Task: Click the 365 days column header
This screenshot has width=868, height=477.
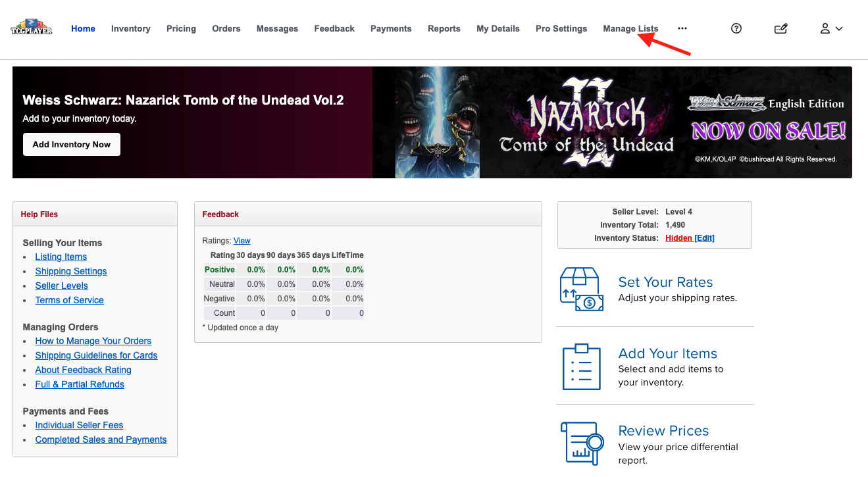Action: point(313,255)
